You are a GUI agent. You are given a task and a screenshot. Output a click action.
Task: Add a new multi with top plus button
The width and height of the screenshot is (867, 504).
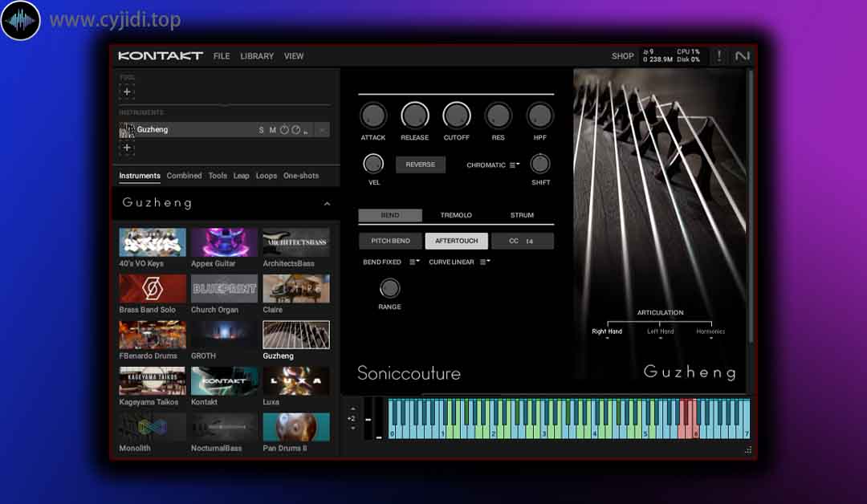pyautogui.click(x=127, y=91)
